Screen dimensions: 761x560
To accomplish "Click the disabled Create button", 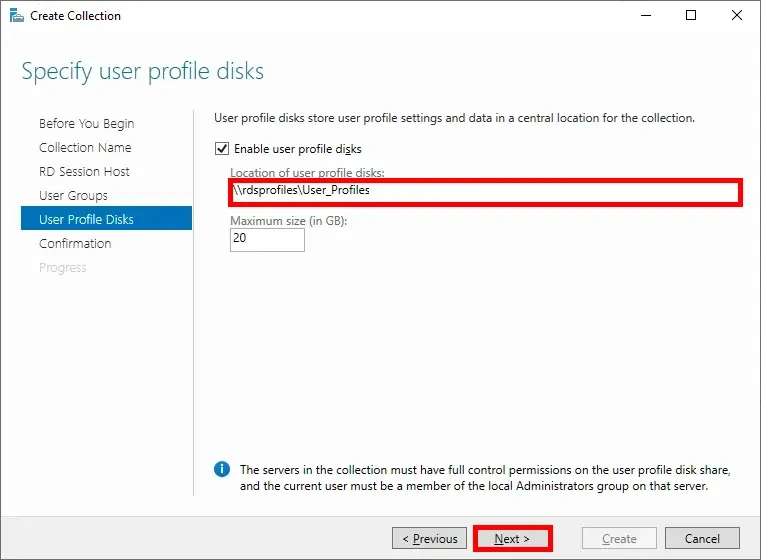I will [619, 539].
